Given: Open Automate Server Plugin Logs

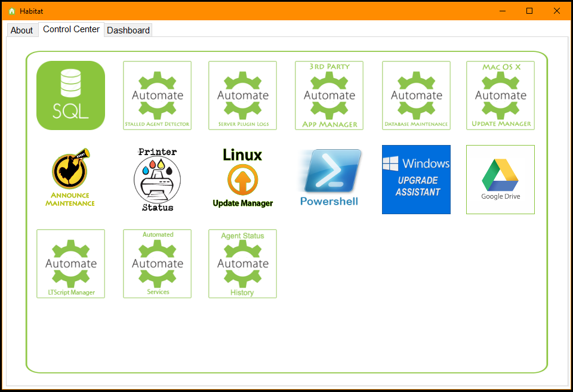Looking at the screenshot, I should point(243,95).
